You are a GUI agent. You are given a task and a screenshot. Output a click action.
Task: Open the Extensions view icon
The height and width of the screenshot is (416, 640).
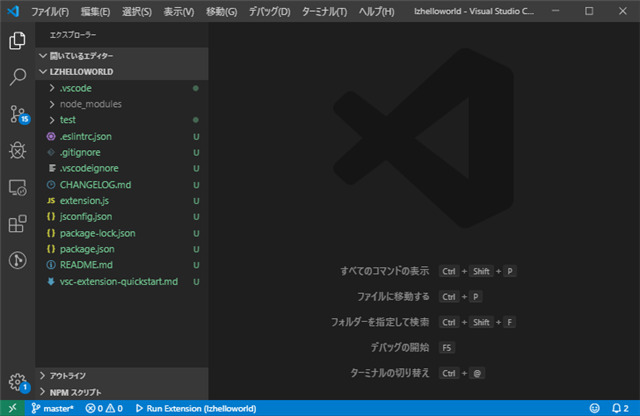click(17, 224)
